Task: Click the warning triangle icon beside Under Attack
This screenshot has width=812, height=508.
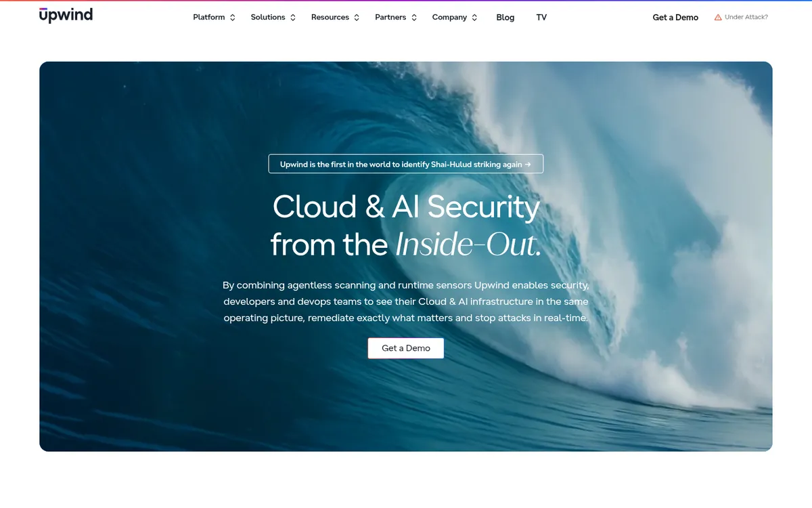Action: pyautogui.click(x=718, y=18)
